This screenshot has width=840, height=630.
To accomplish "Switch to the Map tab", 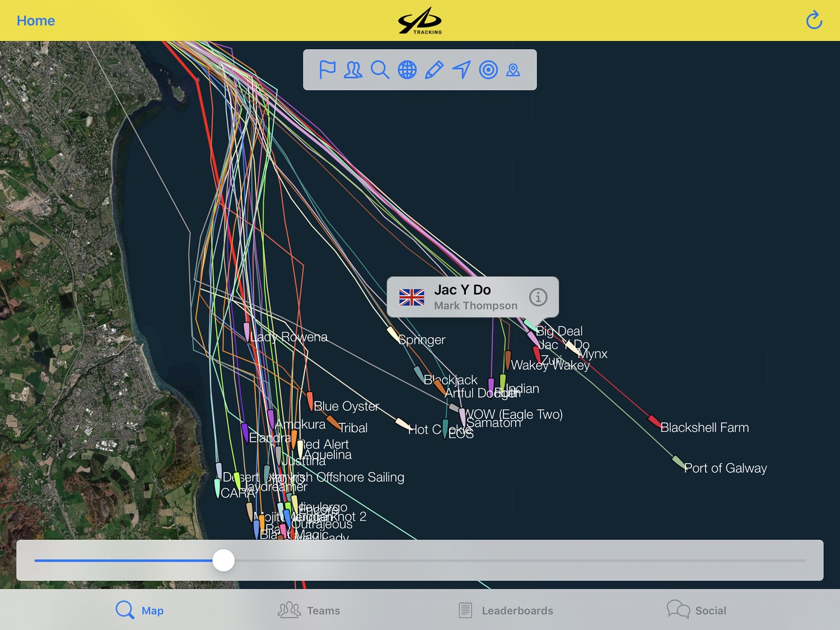I will click(140, 610).
